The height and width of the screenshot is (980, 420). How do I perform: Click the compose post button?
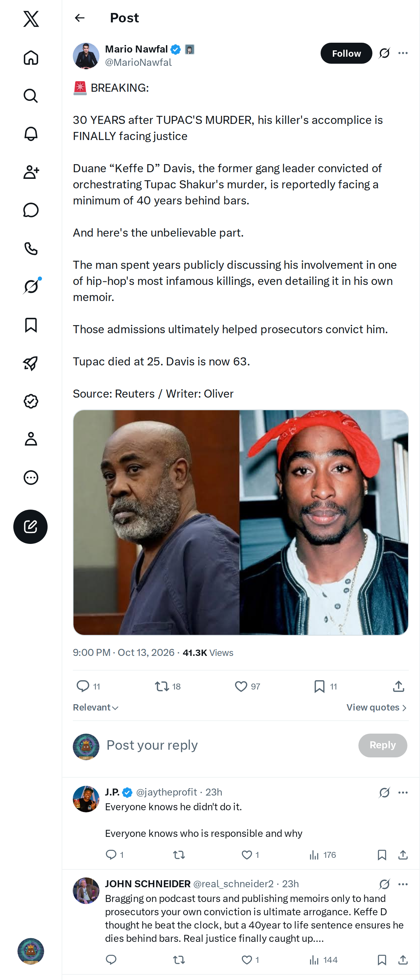[x=30, y=526]
